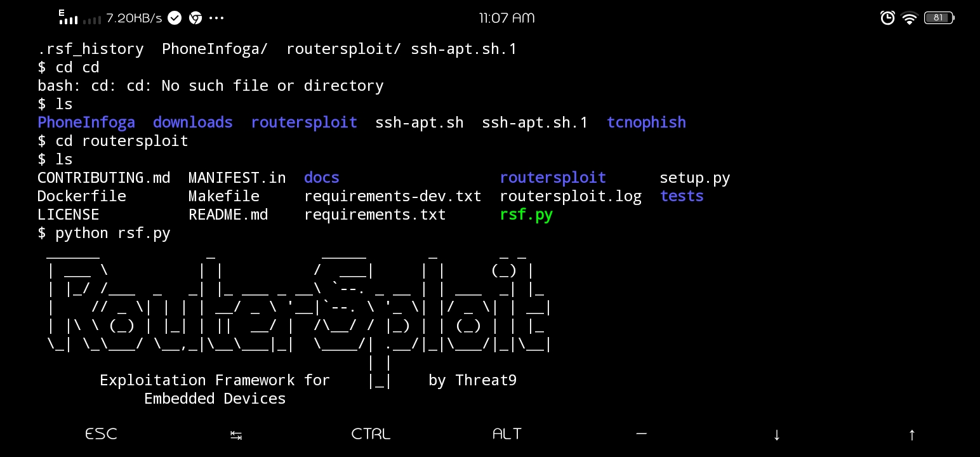Select blue routersploit folder beside setup.py
Image resolution: width=980 pixels, height=457 pixels.
point(553,178)
